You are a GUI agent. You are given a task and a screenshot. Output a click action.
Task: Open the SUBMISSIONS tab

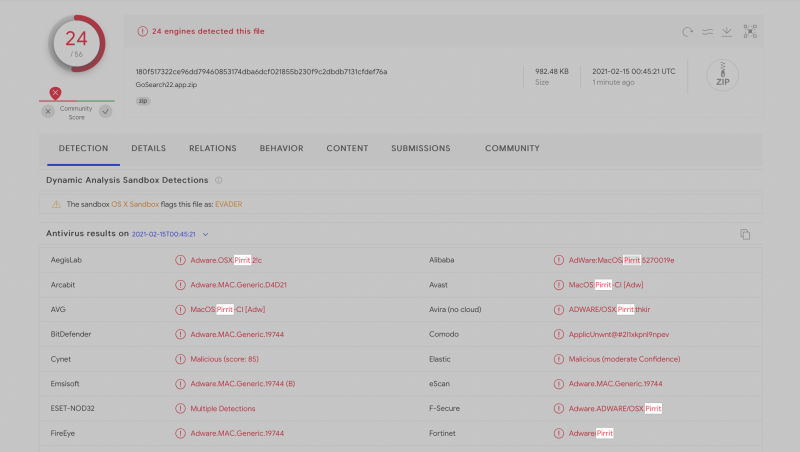(420, 148)
